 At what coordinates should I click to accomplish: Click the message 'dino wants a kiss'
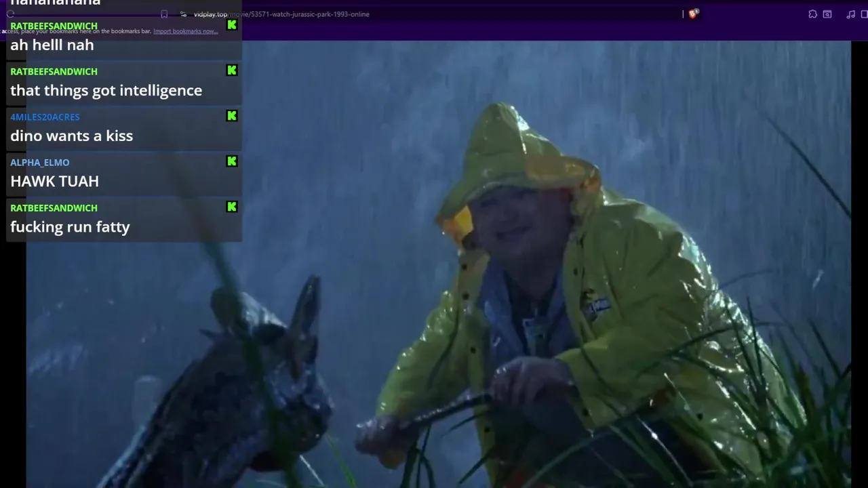[x=71, y=136]
